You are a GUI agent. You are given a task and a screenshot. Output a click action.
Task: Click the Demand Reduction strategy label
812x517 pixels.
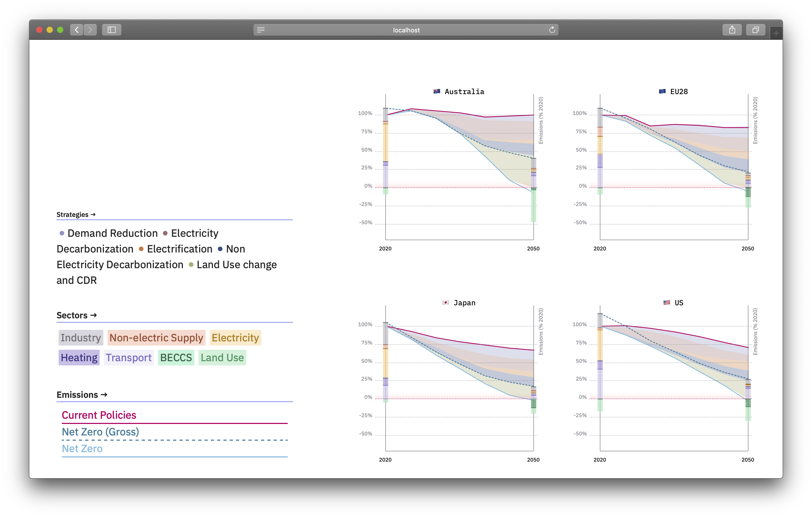(112, 233)
